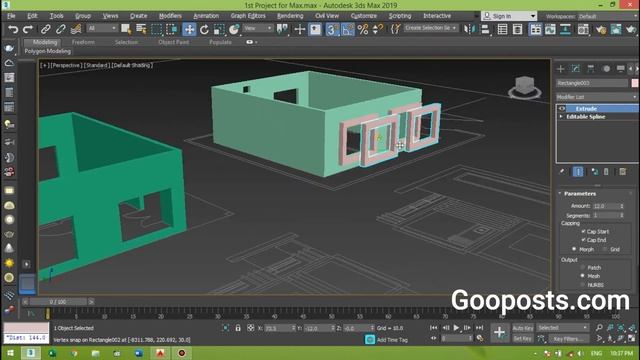
Task: Click the Auto Key button
Action: (522, 328)
